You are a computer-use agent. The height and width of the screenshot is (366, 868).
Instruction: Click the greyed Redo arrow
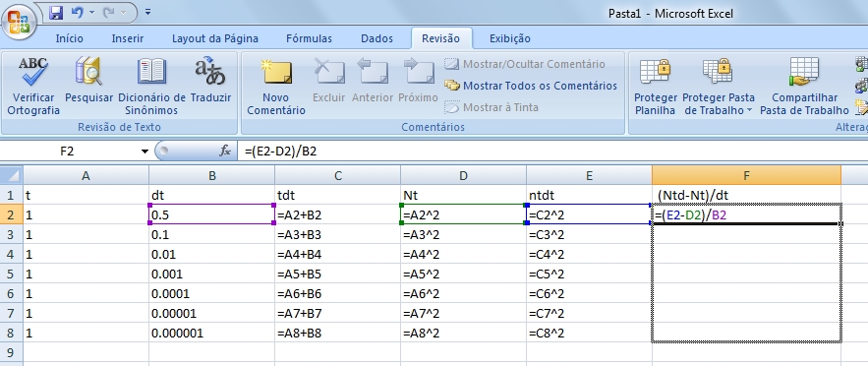click(109, 12)
